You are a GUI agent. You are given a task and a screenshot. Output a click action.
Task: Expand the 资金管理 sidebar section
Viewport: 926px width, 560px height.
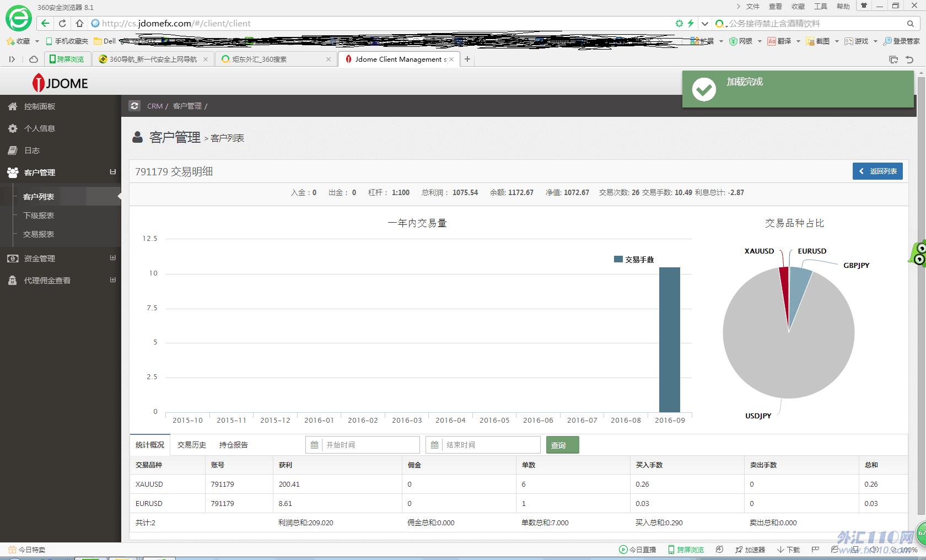click(x=113, y=258)
